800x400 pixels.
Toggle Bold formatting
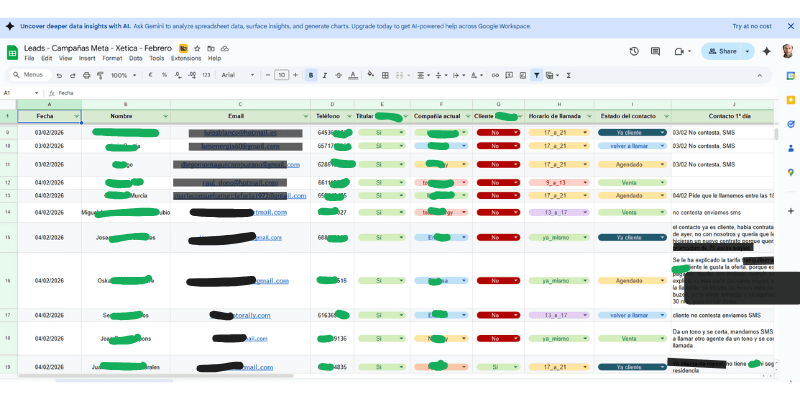311,76
